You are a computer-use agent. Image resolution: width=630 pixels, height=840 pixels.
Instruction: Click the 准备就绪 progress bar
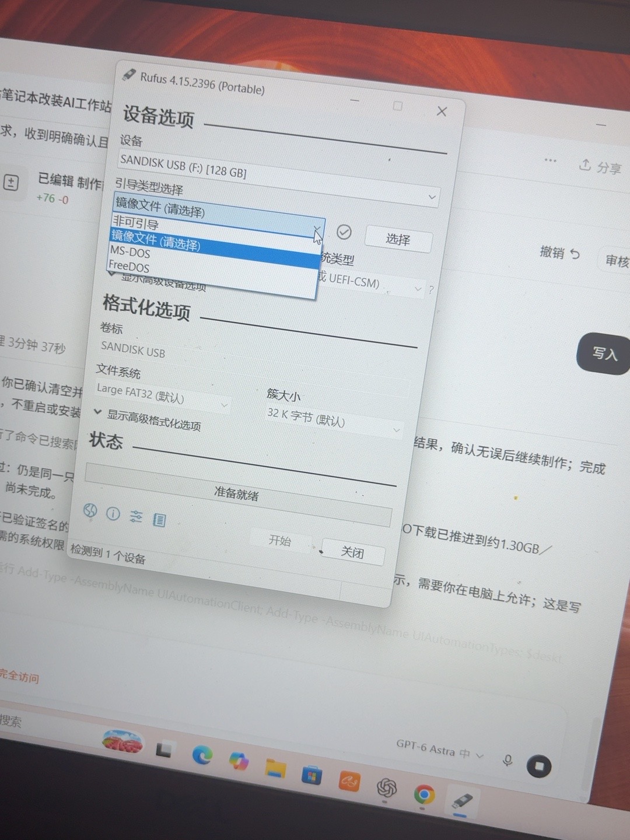click(x=239, y=495)
